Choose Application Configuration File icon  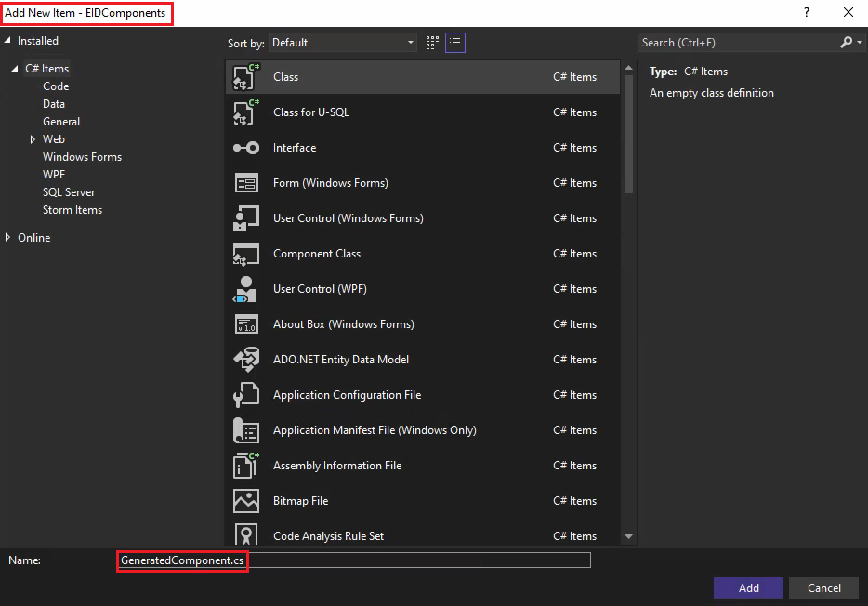pos(245,395)
